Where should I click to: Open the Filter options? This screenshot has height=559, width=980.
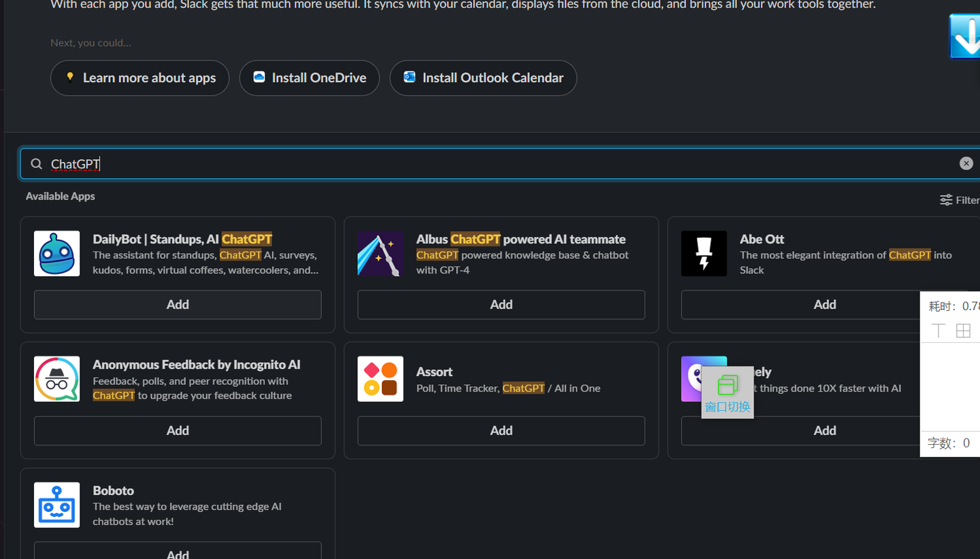pos(960,200)
